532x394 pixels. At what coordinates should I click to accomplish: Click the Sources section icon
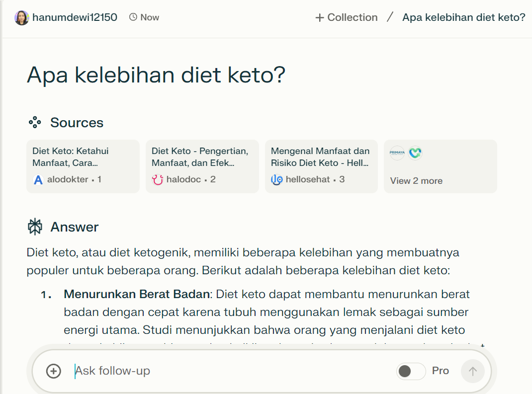(x=34, y=123)
